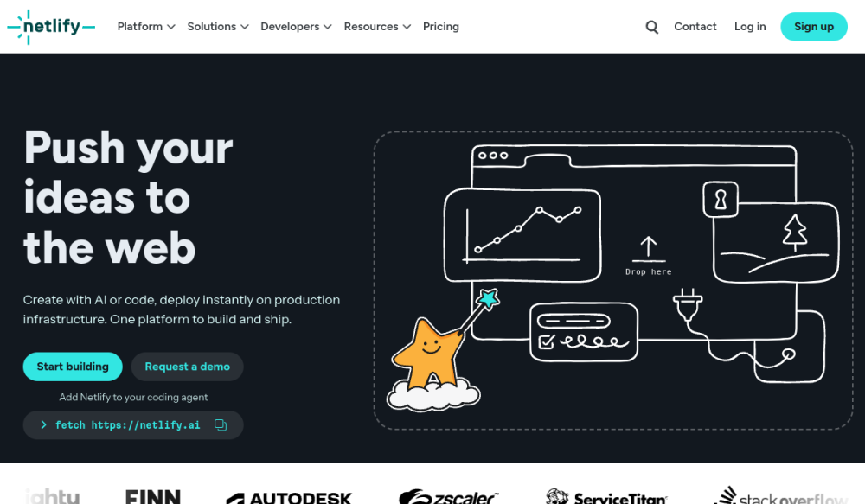Image resolution: width=865 pixels, height=504 pixels.
Task: Expand the Developers menu
Action: [x=296, y=27]
